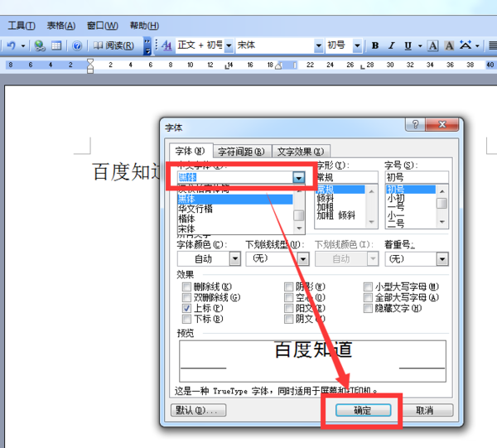Open the Undo history dropdown arrow
Image resolution: width=497 pixels, height=448 pixels.
[x=23, y=46]
